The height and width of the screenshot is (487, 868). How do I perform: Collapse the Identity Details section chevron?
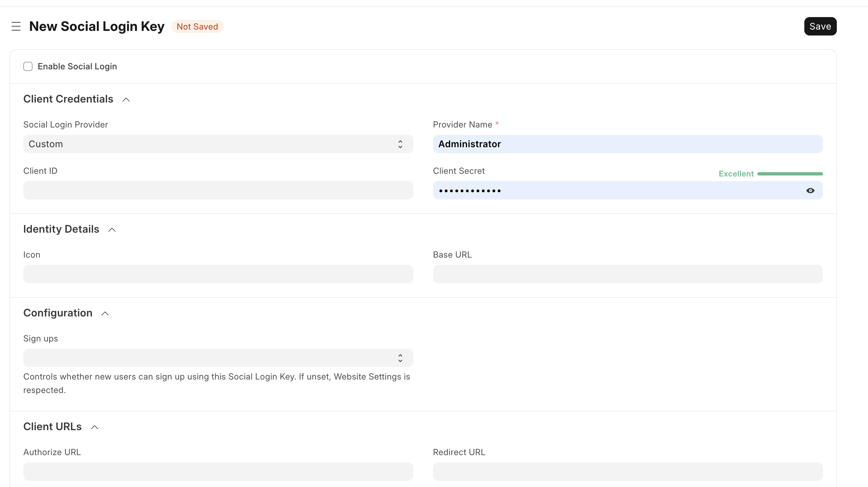(112, 230)
